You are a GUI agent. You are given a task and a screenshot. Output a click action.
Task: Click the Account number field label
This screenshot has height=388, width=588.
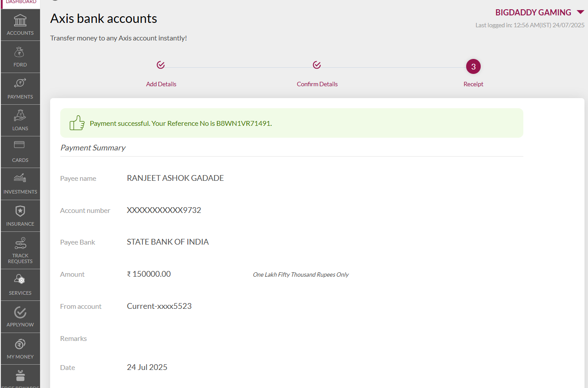point(85,211)
